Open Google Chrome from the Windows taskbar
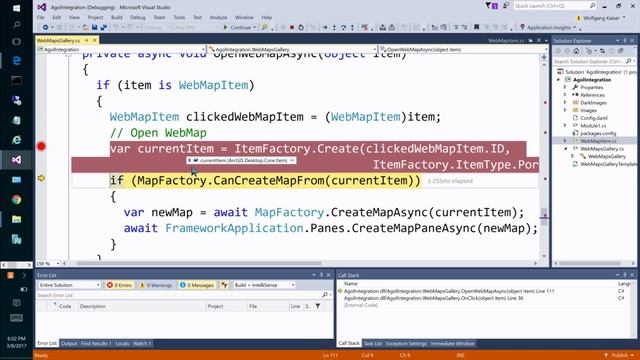Screen dimensions: 640x360 click(x=16, y=200)
